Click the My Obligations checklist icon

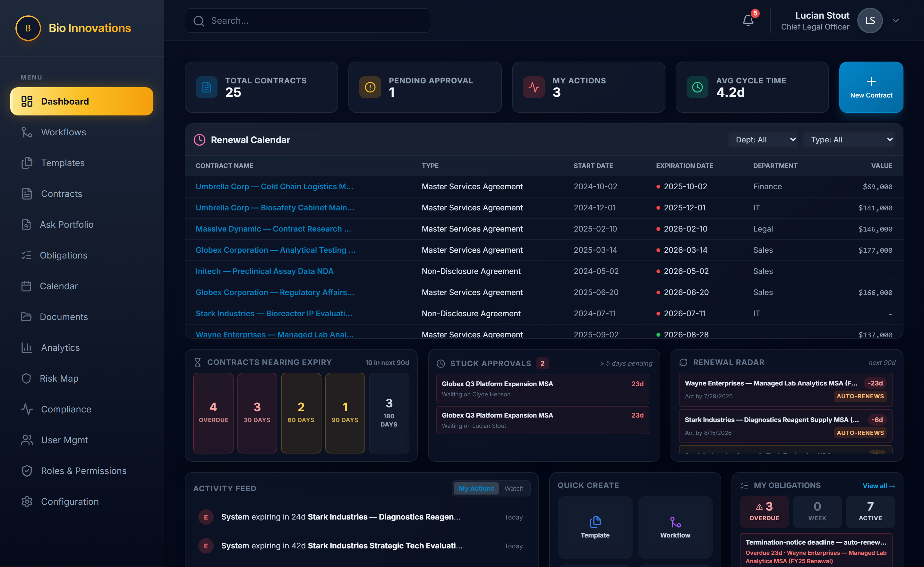coord(744,485)
